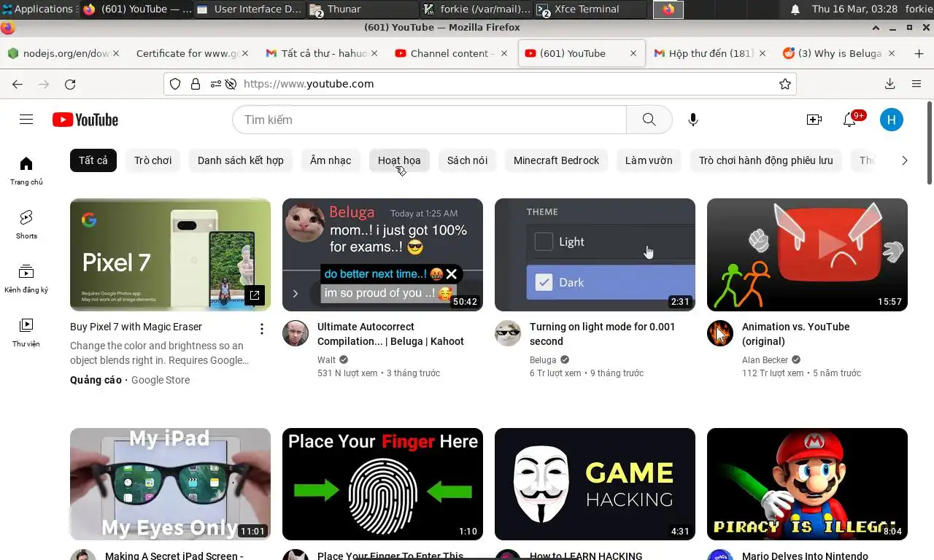The height and width of the screenshot is (560, 934).
Task: Play the My iPad My Eyes Only thumbnail
Action: pos(170,484)
